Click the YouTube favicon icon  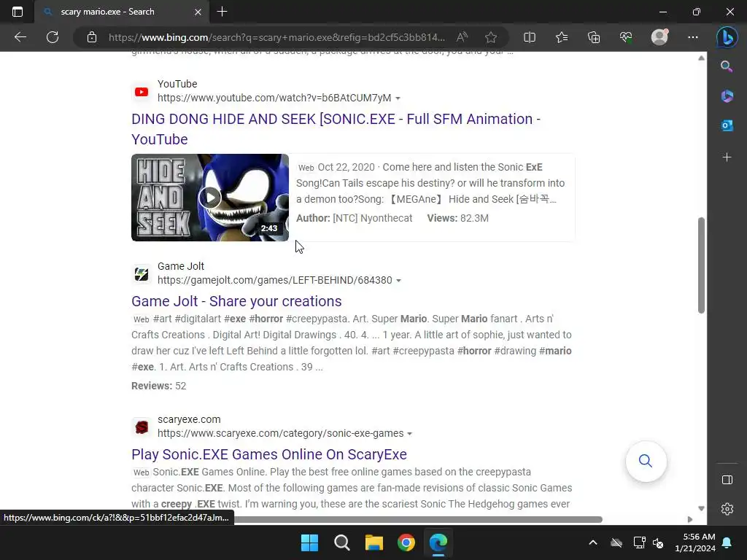142,92
